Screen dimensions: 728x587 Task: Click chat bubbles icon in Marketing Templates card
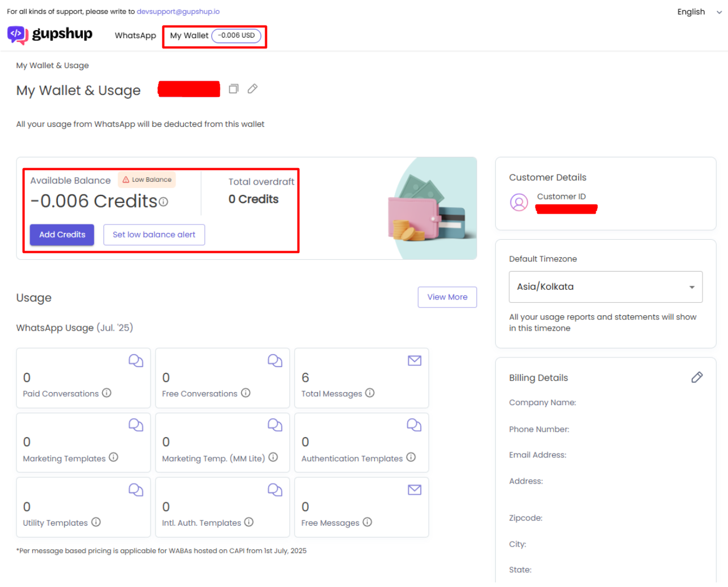[136, 425]
